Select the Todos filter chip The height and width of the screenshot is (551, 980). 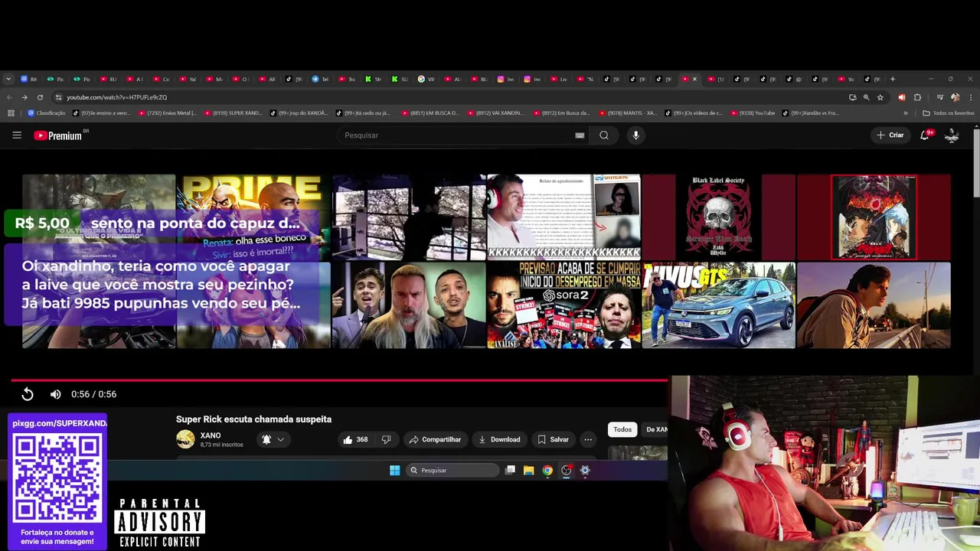point(622,429)
